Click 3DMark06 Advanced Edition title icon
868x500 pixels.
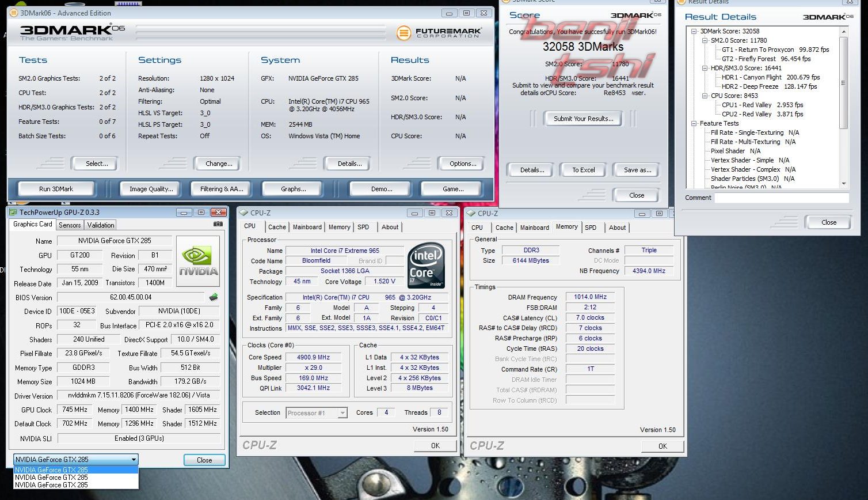click(14, 13)
